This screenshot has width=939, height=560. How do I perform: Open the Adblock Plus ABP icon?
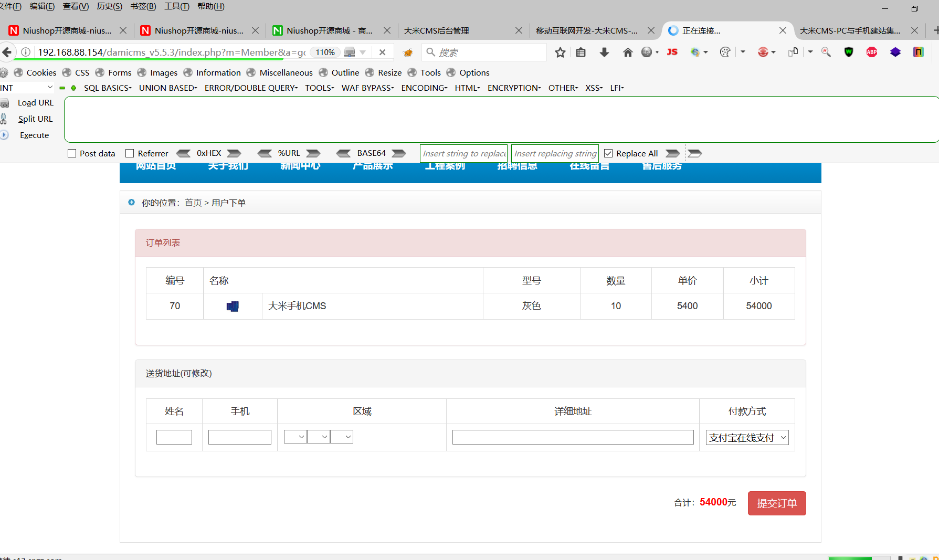pos(872,52)
